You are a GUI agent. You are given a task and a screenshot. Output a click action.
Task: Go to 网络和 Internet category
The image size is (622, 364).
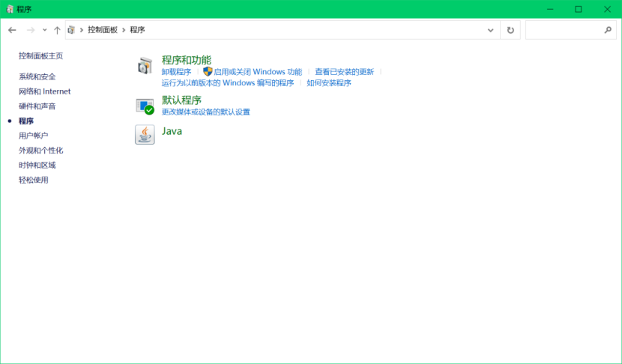tap(45, 91)
